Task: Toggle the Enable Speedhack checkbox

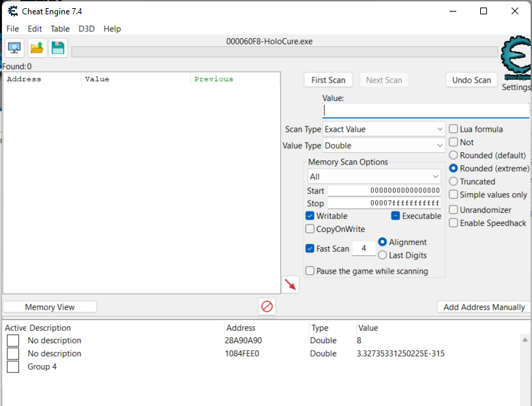Action: pyautogui.click(x=454, y=222)
